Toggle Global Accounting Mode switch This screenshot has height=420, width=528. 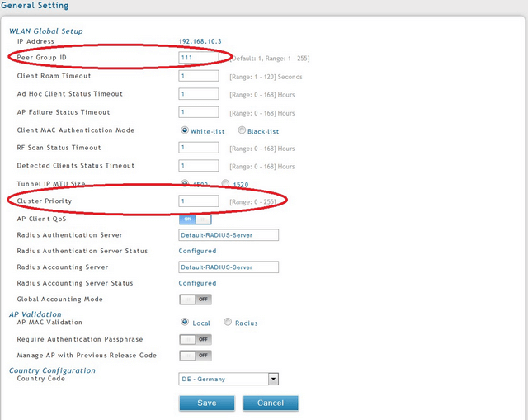click(x=195, y=300)
